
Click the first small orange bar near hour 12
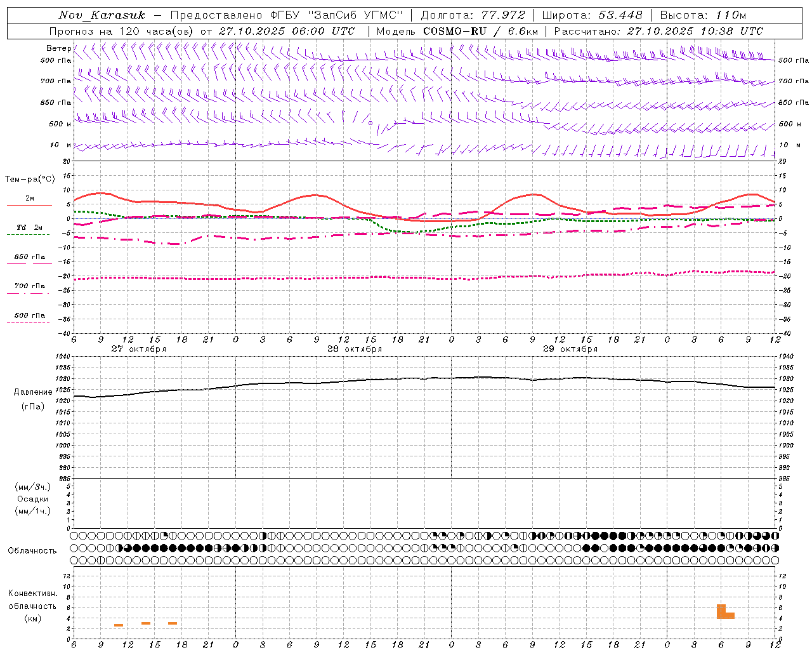(119, 625)
